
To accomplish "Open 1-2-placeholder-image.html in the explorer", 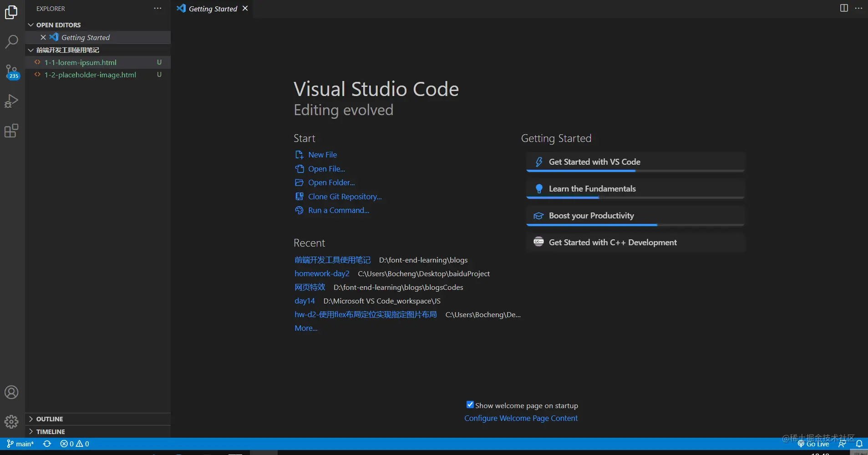I will click(90, 75).
